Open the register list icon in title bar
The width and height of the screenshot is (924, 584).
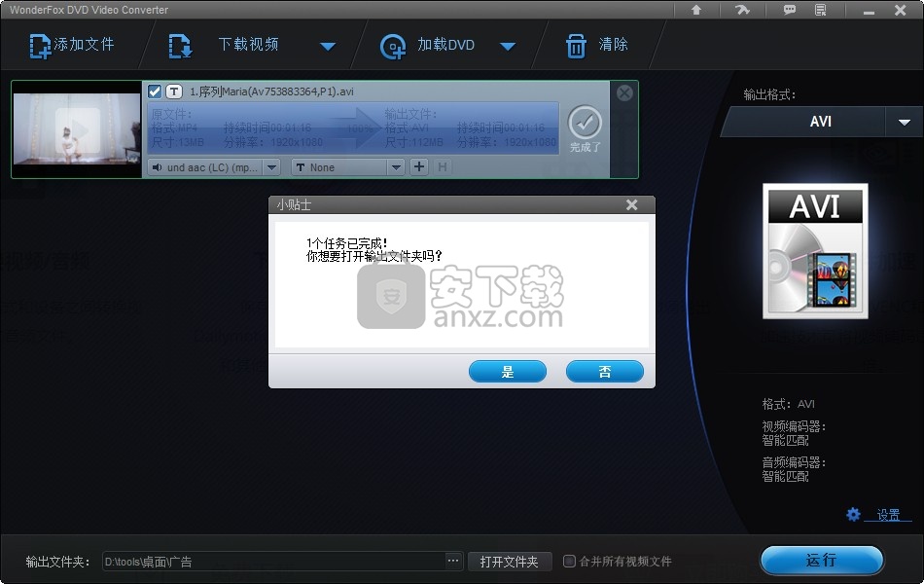820,10
